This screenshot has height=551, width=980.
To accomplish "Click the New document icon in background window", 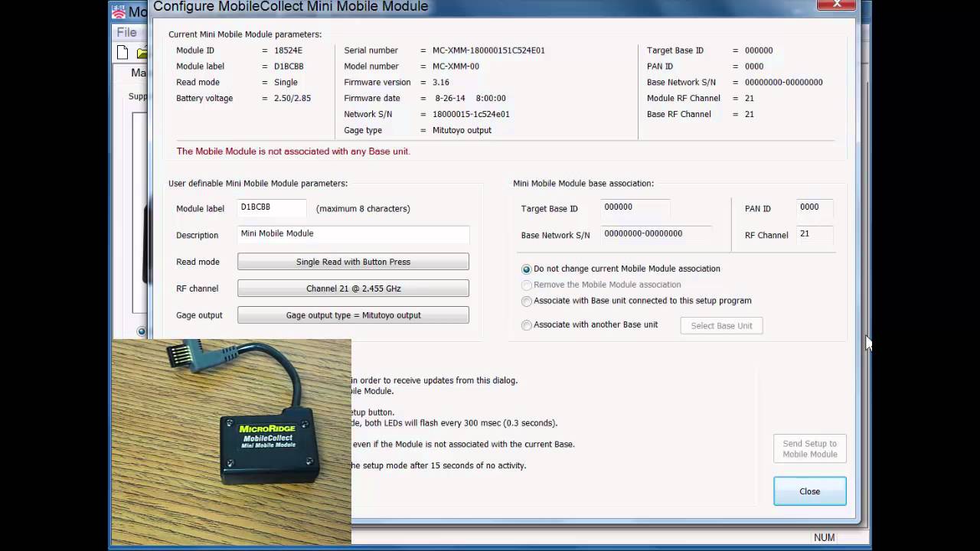I will [122, 53].
